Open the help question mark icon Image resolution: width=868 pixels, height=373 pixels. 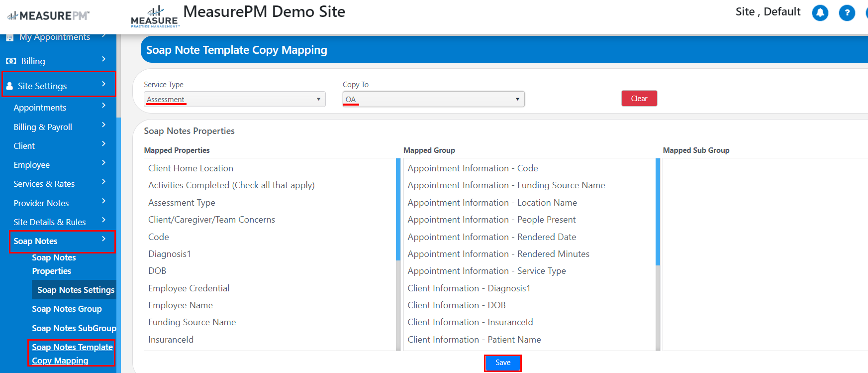[x=847, y=13]
